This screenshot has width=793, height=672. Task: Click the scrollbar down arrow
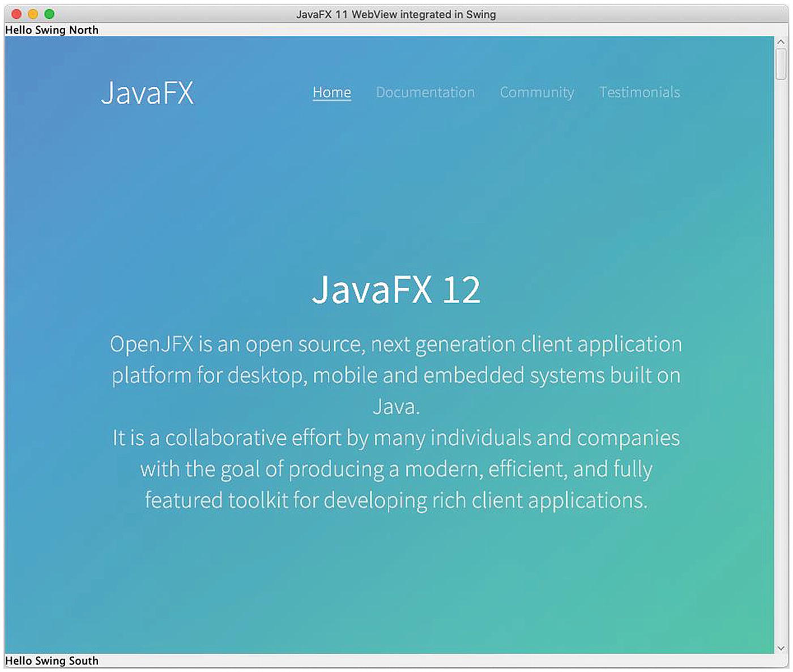coord(781,648)
